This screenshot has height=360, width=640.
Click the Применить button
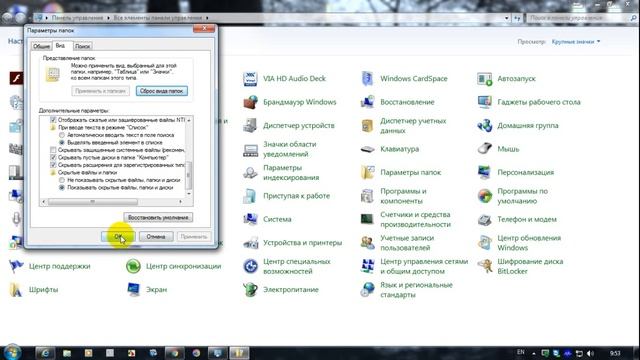click(x=194, y=237)
